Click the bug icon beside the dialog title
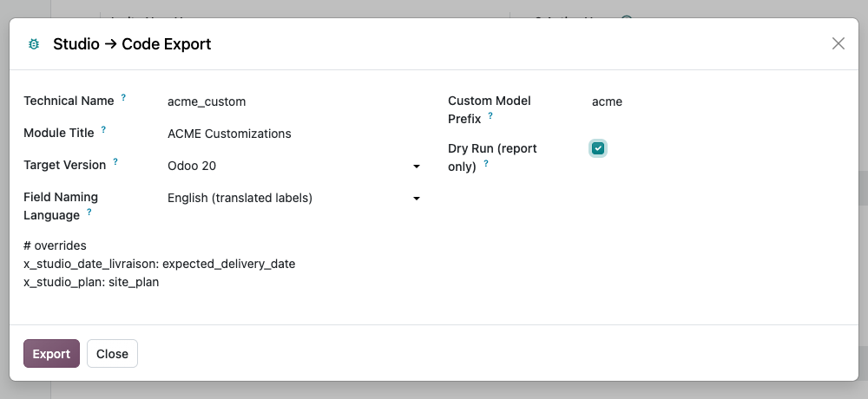Screen dimensions: 868x399 coord(34,44)
